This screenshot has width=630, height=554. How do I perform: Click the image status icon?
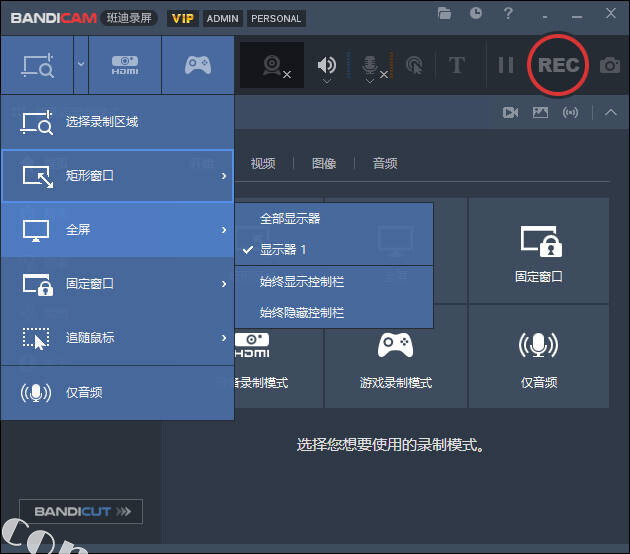pos(540,112)
